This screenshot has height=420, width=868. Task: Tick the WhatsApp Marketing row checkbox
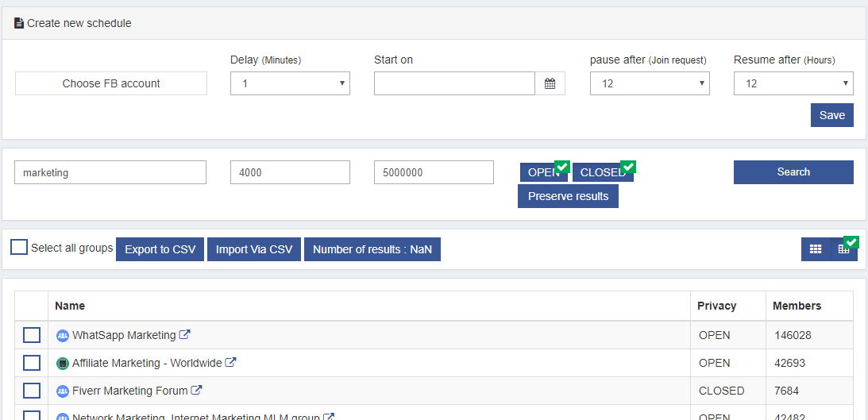tap(32, 335)
